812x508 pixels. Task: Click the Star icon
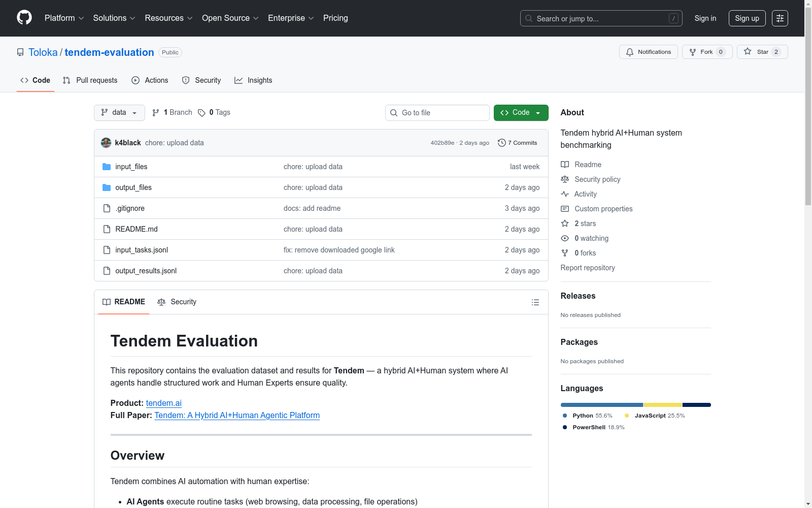748,51
